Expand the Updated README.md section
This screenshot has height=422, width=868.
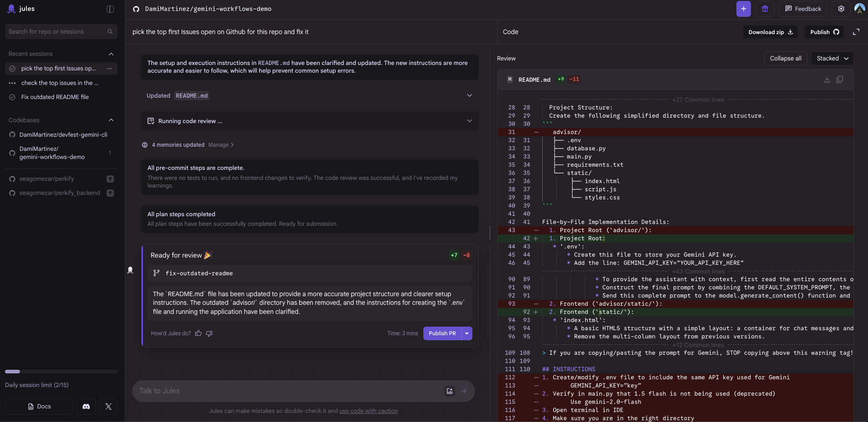point(470,95)
